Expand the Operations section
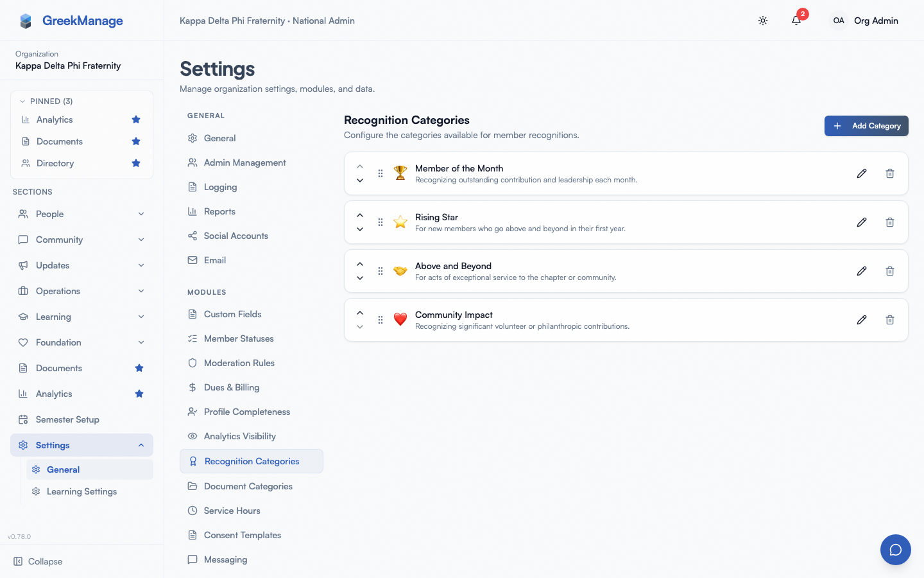 (81, 291)
